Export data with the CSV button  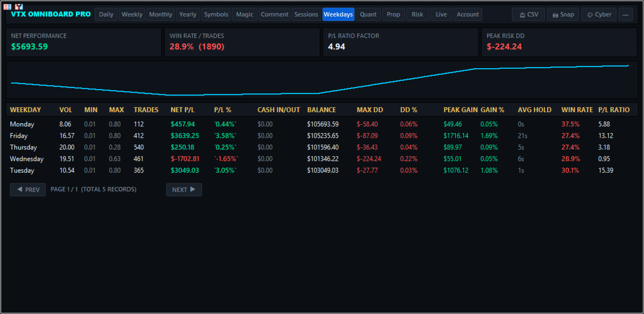[x=528, y=14]
